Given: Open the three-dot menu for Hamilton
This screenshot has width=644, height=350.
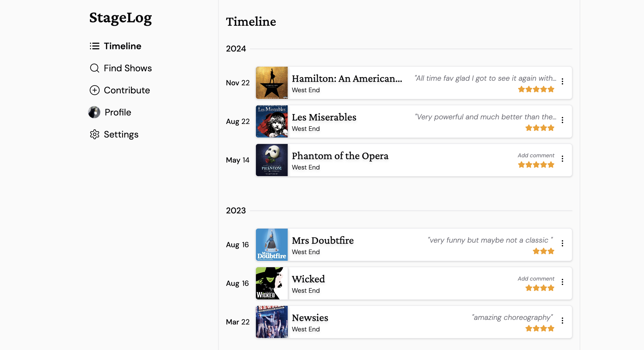Looking at the screenshot, I should pyautogui.click(x=562, y=81).
